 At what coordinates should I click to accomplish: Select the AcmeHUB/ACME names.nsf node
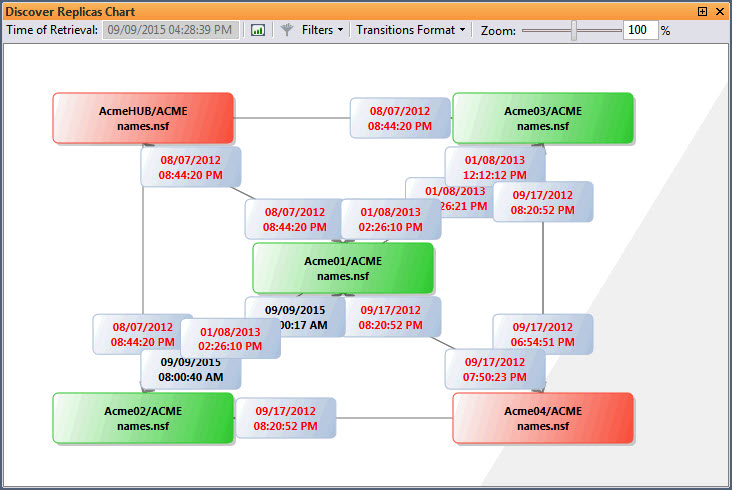click(x=143, y=118)
